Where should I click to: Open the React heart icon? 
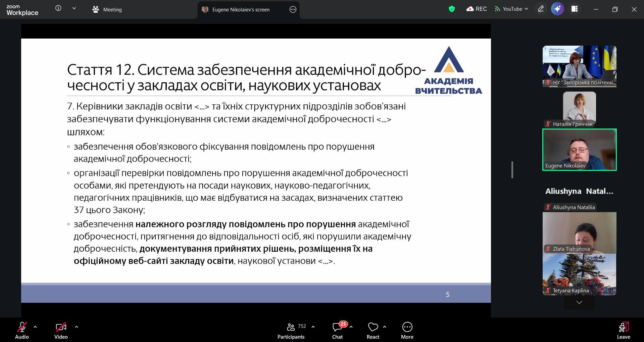point(373,331)
